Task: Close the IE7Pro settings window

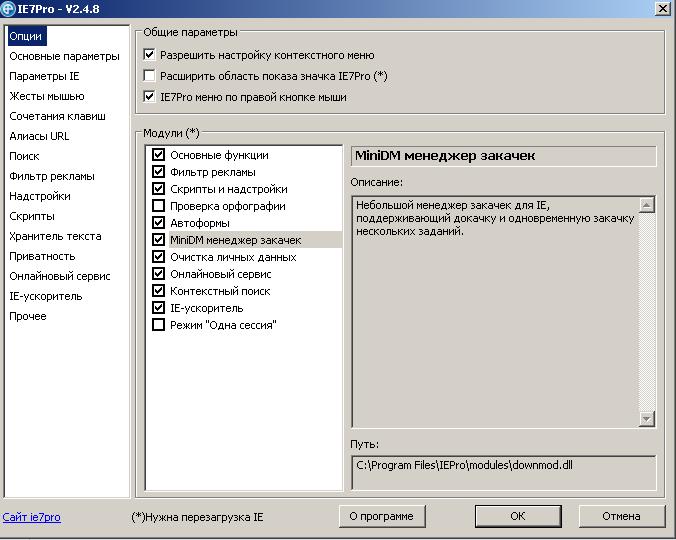Action: 662,9
